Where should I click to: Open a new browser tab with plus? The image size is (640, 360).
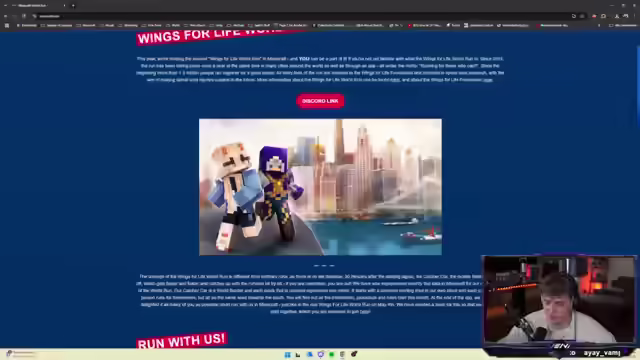pos(73,5)
